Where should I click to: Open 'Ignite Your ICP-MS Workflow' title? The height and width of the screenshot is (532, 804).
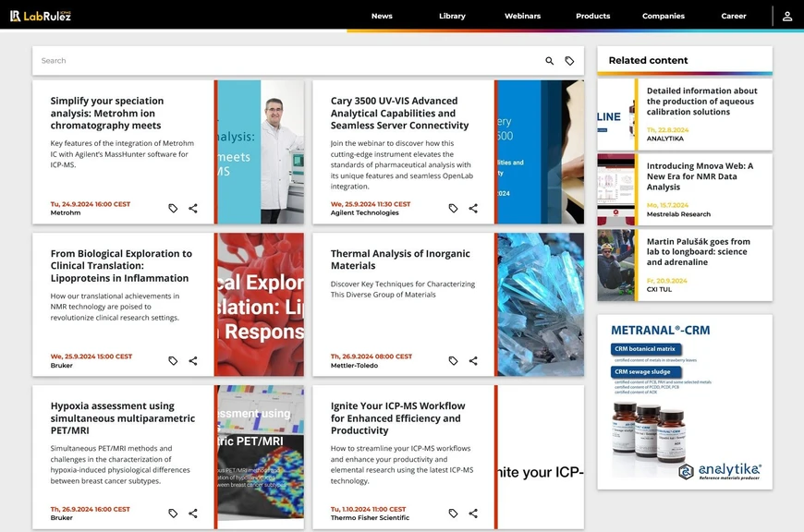(x=397, y=418)
